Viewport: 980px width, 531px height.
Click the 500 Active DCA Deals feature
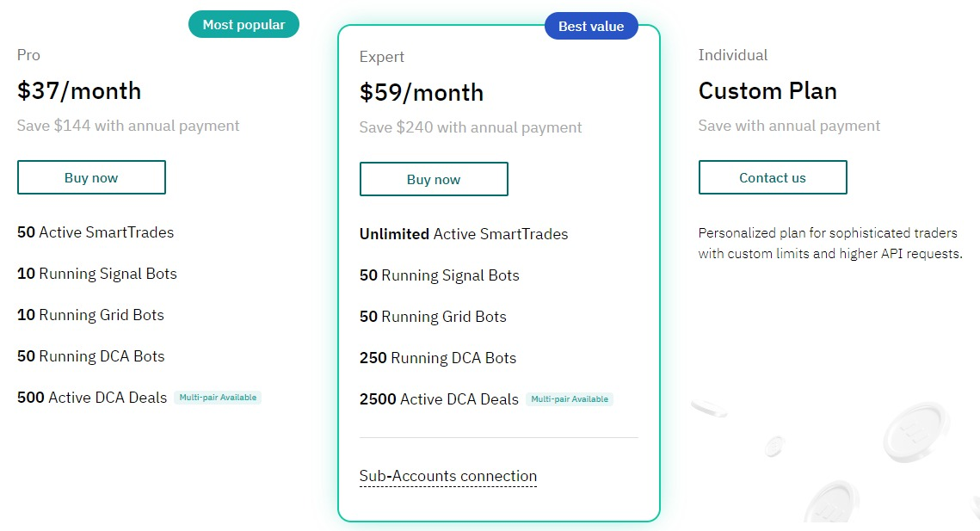point(92,398)
